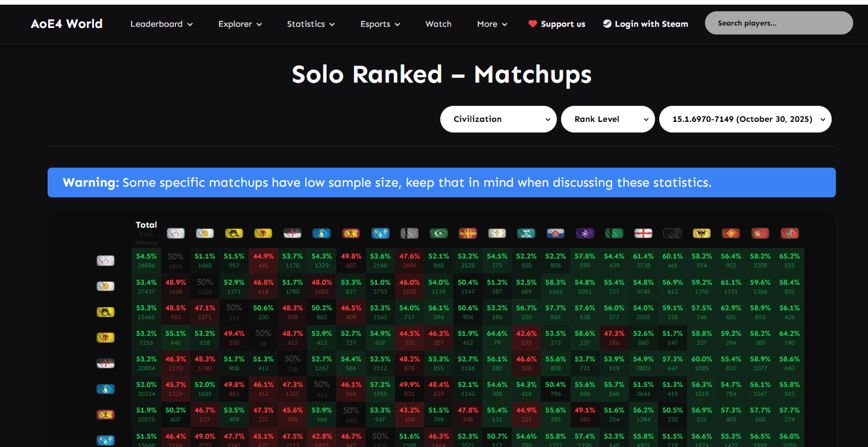868x447 pixels.
Task: Select the purple flag in the column header
Action: [585, 234]
